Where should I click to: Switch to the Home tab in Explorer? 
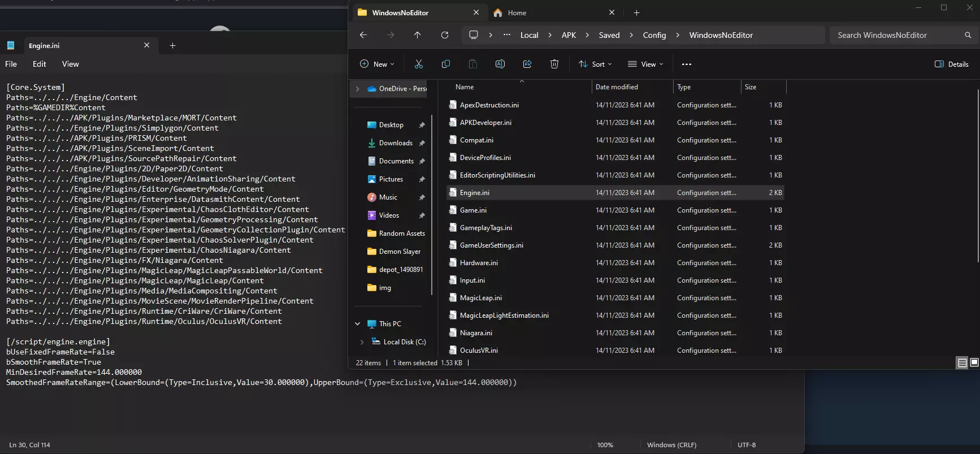(x=517, y=12)
